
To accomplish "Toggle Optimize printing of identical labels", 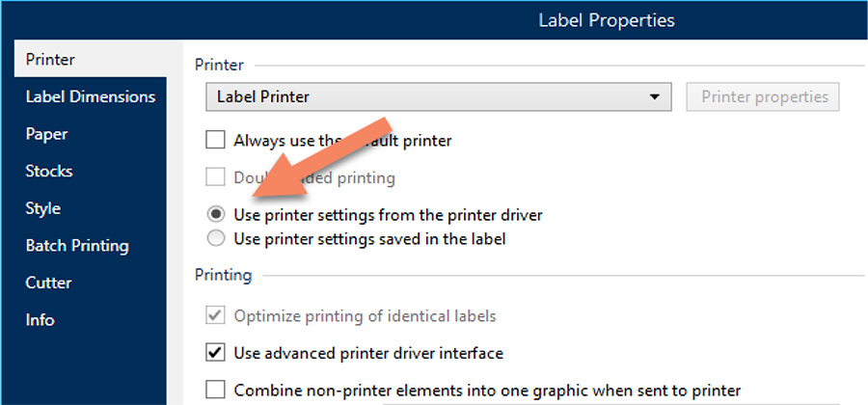I will pyautogui.click(x=215, y=316).
